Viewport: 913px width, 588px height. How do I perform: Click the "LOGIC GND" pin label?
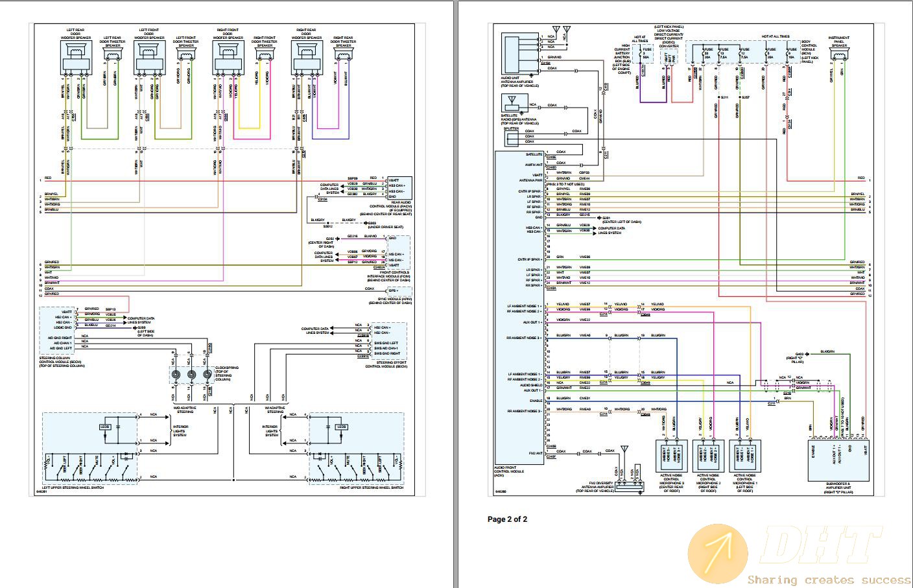click(x=64, y=327)
